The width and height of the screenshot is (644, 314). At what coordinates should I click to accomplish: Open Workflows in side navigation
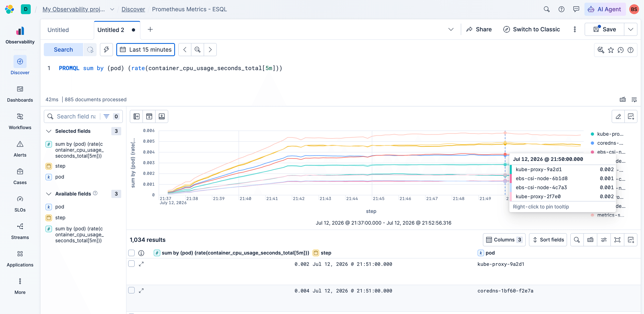tap(20, 122)
